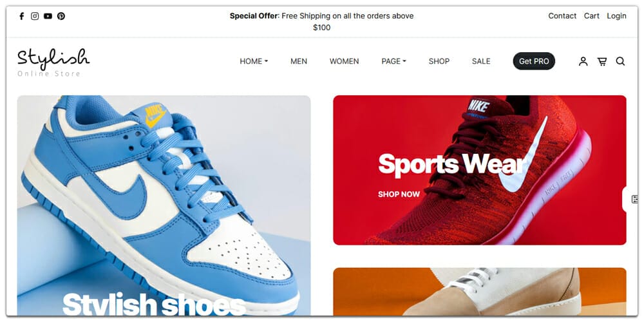Screen dimensions: 644x322
Task: Select the blue Nike shoe banner image
Action: pos(164,205)
